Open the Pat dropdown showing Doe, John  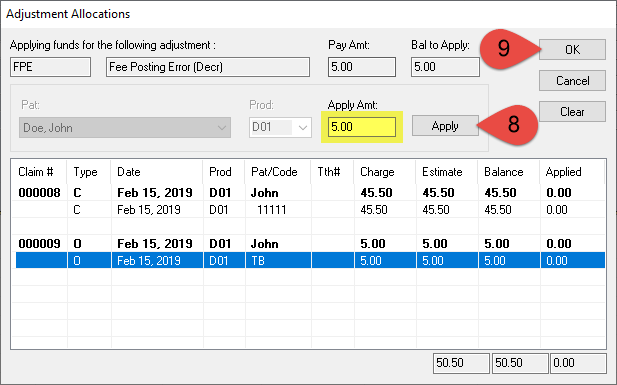tap(125, 128)
